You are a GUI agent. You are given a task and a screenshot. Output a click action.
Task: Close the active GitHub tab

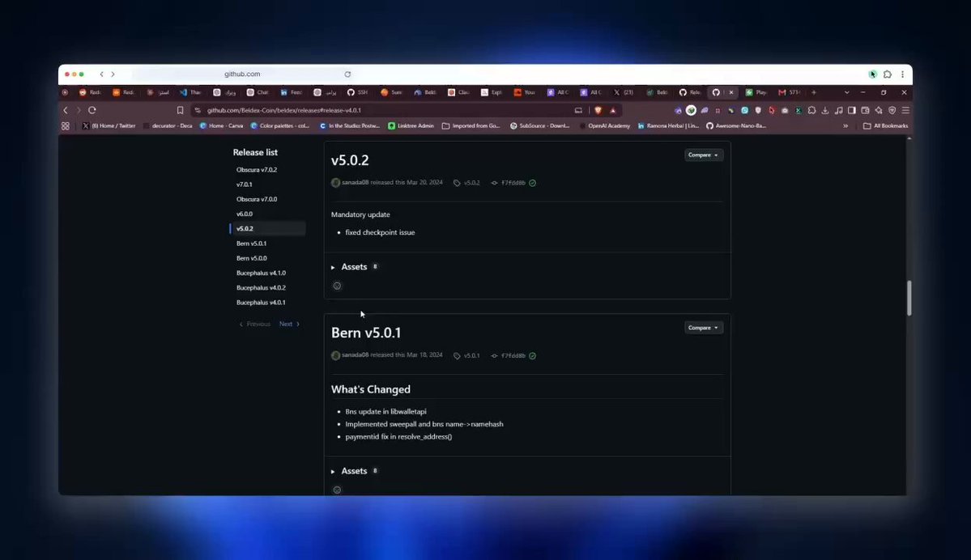tap(731, 92)
